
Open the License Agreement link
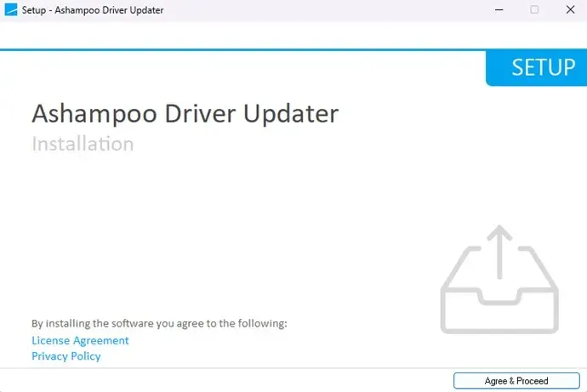click(80, 340)
